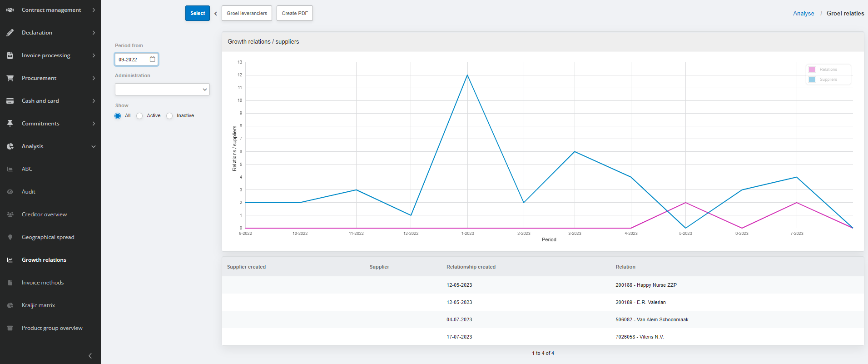Click the row 200188 - Happy Nurse ZZP

coord(543,285)
